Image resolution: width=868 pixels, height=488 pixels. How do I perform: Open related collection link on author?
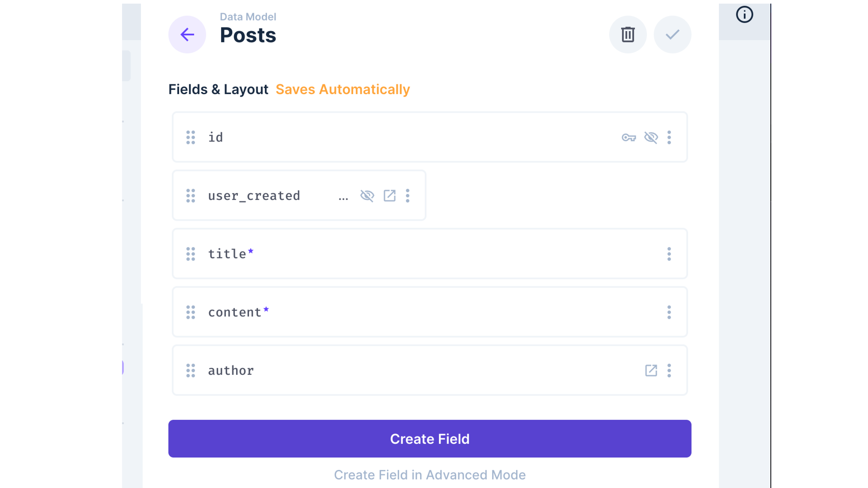click(x=651, y=371)
